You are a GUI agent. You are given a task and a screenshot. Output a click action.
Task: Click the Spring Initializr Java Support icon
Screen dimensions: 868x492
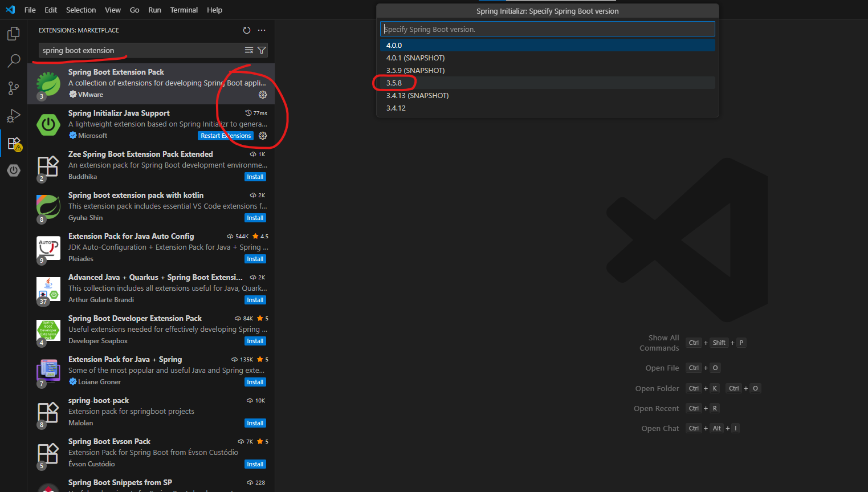[48, 125]
